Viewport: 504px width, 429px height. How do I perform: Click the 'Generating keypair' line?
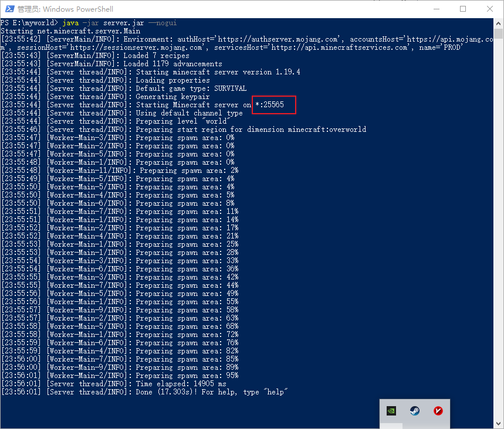106,97
